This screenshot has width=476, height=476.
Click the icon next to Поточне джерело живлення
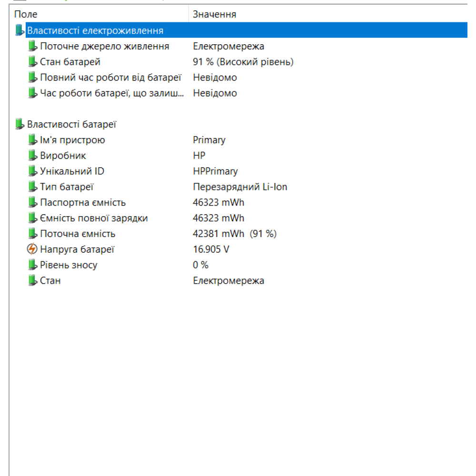point(32,46)
